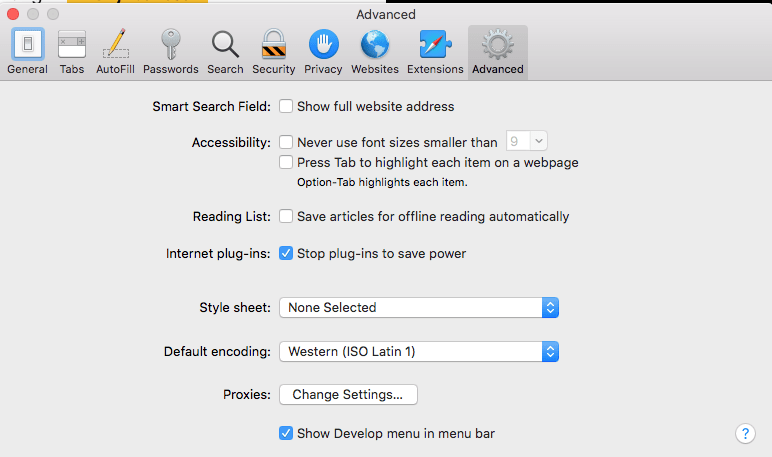The height and width of the screenshot is (457, 772).
Task: Uncheck Stop plug-ins to save power
Action: (286, 253)
